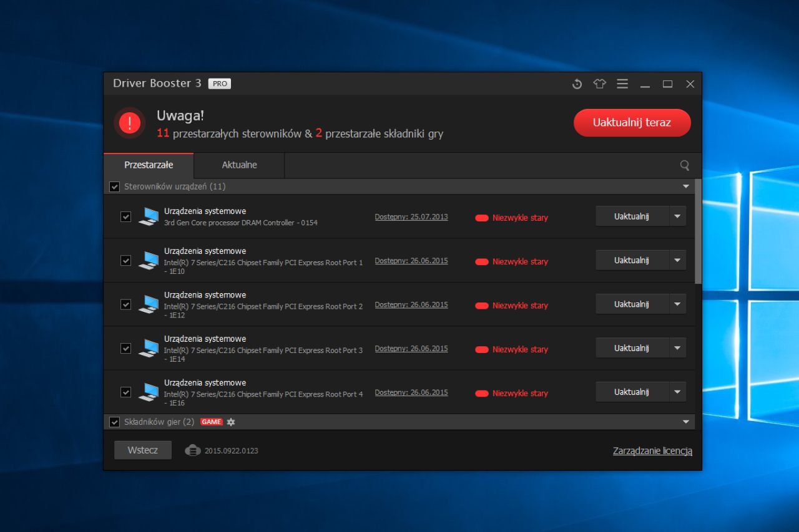Screen dimensions: 799x532
Task: Click the red GAME badge
Action: click(212, 422)
